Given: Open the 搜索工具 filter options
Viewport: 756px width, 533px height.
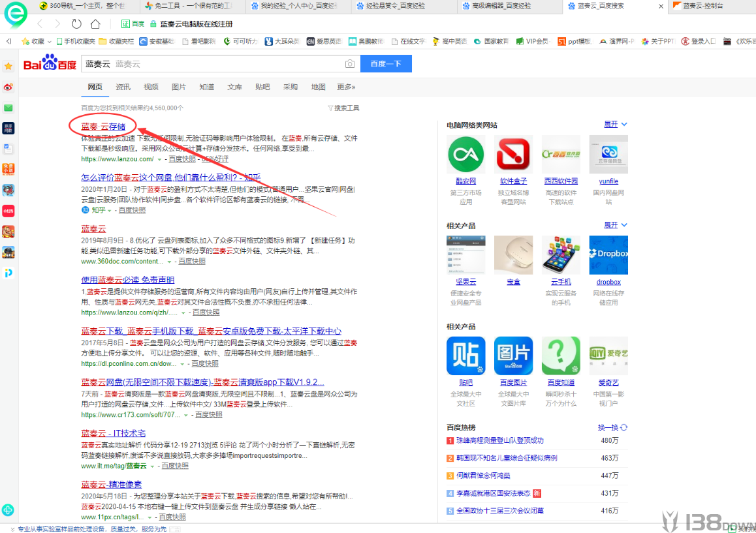Looking at the screenshot, I should [x=343, y=108].
